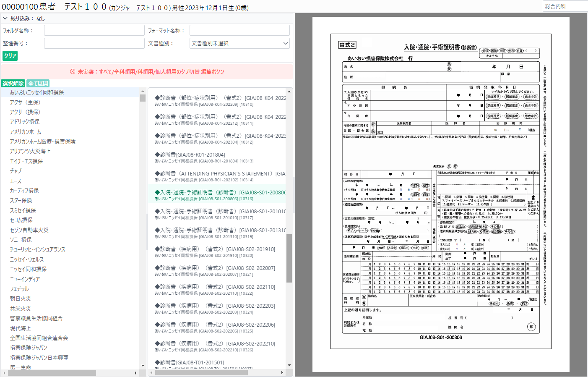The height and width of the screenshot is (377, 588).
Task: Select エース folder
Action: tap(70, 181)
